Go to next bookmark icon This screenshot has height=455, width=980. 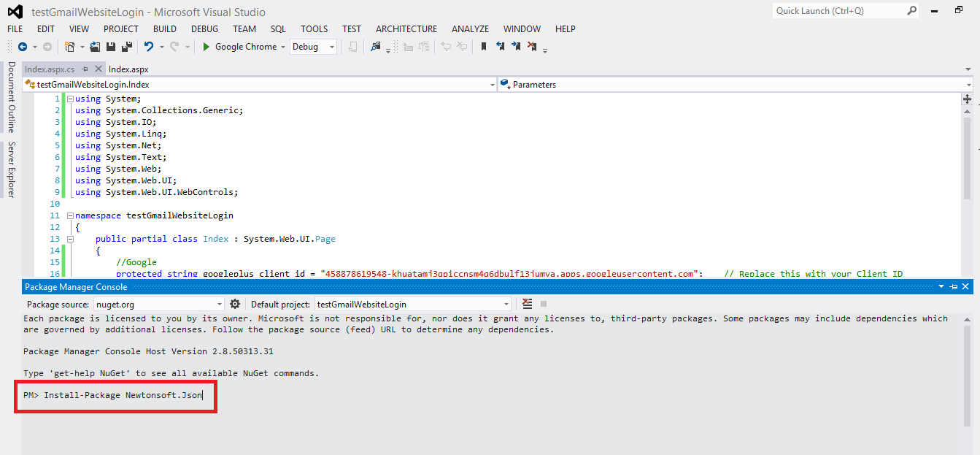516,47
